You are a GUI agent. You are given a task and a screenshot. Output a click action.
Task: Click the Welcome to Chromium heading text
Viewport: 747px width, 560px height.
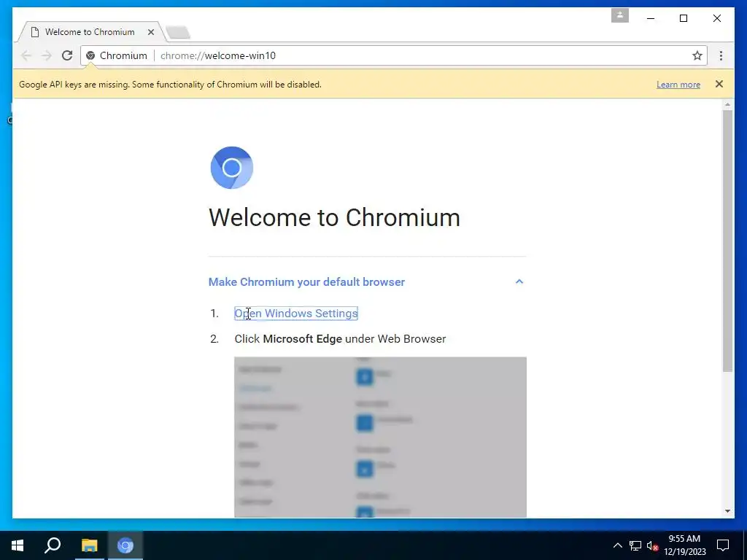click(334, 217)
